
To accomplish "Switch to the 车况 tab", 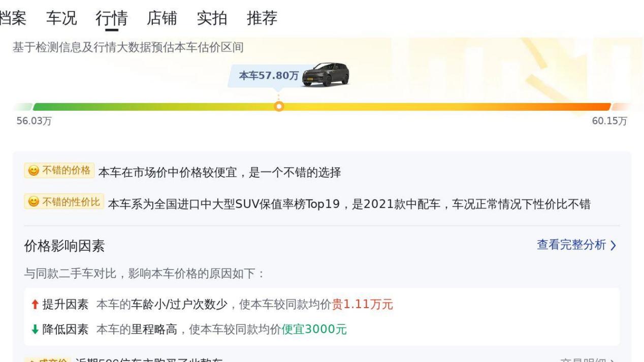I will [x=61, y=18].
